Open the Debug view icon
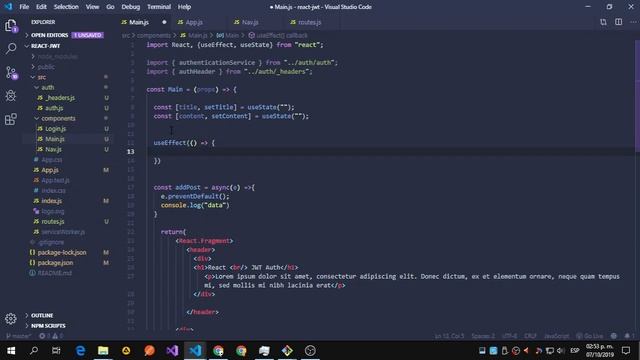Image resolution: width=640 pixels, height=360 pixels. click(x=11, y=96)
